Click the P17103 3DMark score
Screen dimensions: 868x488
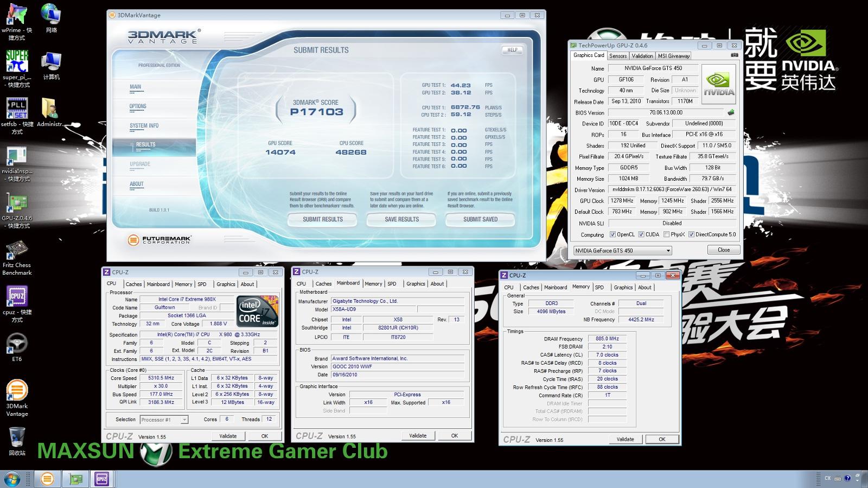(316, 112)
